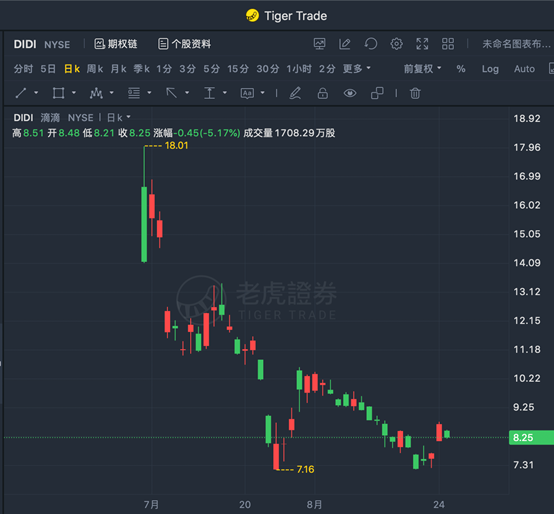Click the edit pencil-on-square icon in header

[344, 44]
